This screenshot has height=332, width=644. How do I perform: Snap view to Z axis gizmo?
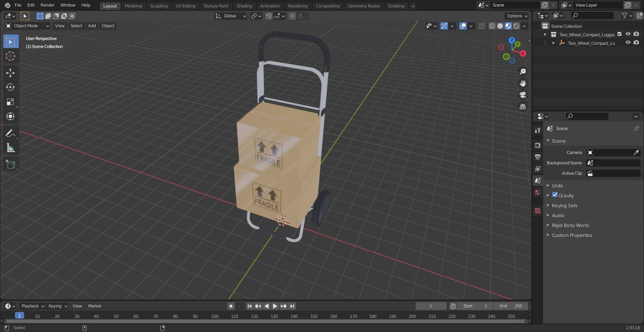coord(512,40)
